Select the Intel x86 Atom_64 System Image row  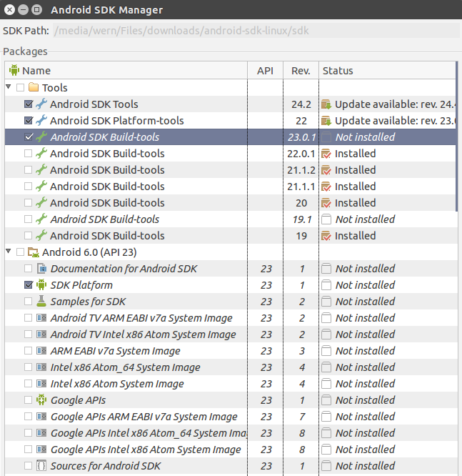125,367
